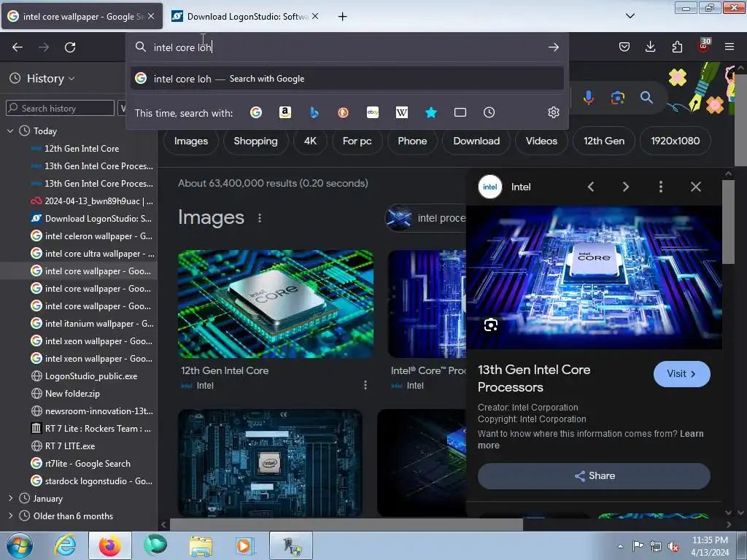Screen dimensions: 747x560
Task: Show next image in preview panel
Action: 625,187
